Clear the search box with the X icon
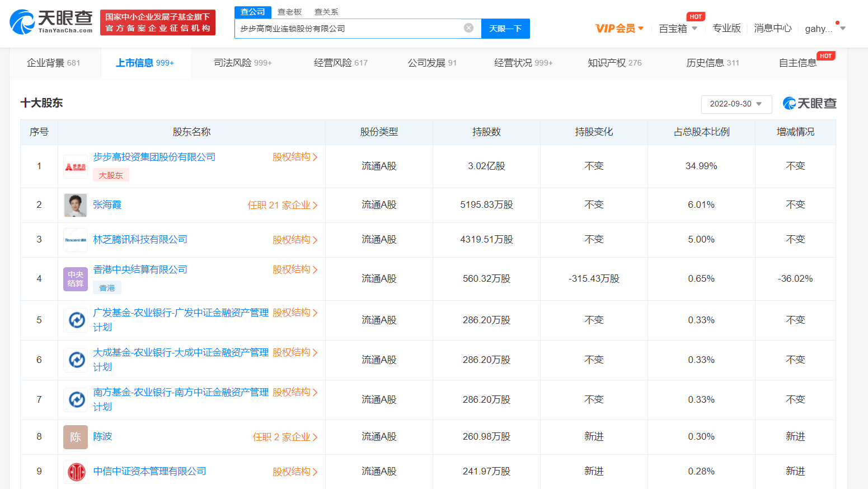Screen dimensions: 868x489 coord(469,28)
